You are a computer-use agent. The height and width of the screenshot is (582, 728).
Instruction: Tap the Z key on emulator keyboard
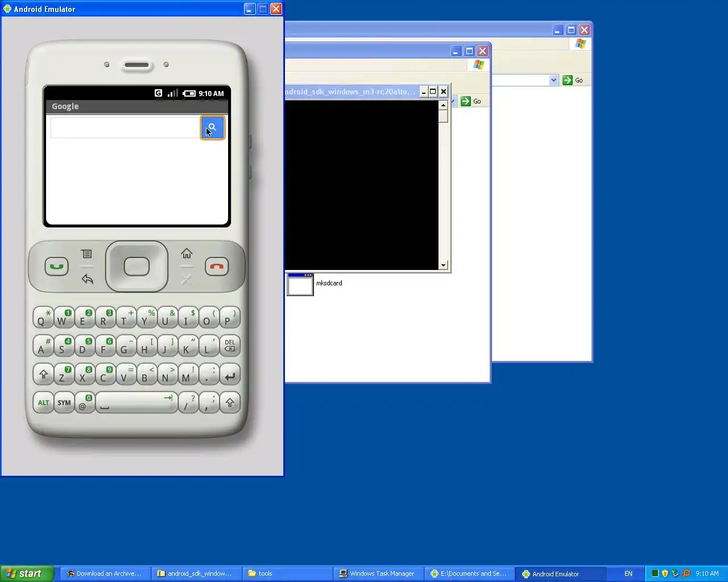click(64, 375)
